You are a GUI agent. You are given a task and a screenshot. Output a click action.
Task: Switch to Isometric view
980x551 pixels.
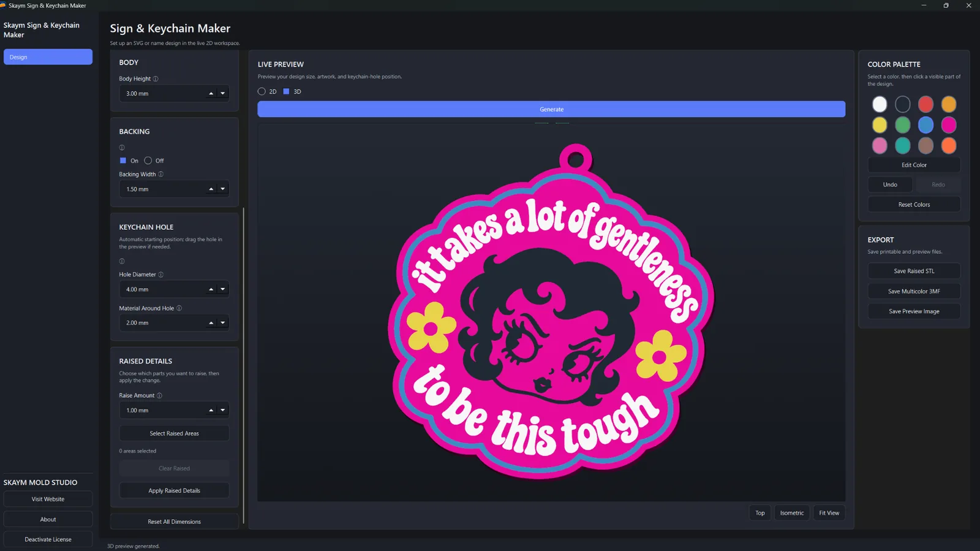(x=792, y=513)
